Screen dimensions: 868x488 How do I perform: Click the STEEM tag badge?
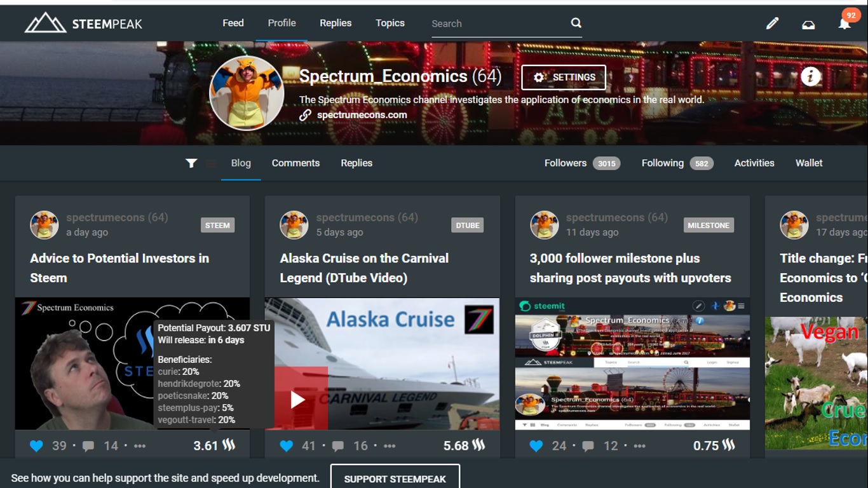(x=217, y=225)
